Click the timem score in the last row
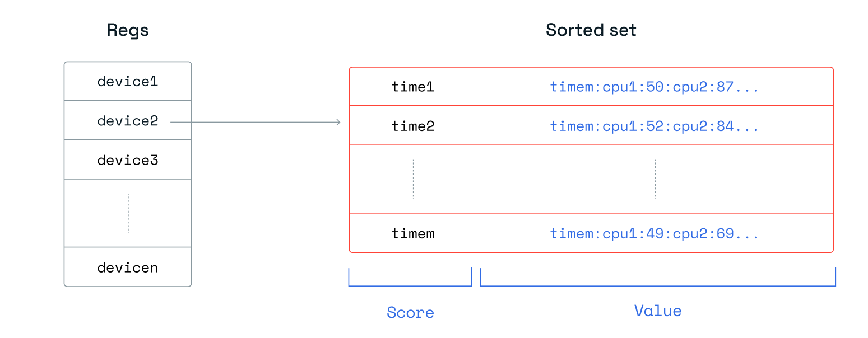This screenshot has height=338, width=868. (x=413, y=233)
